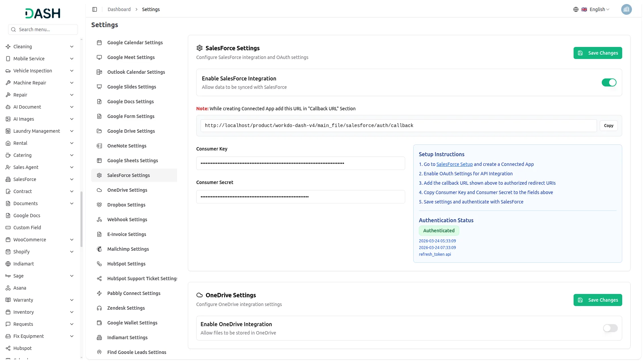644x362 pixels.
Task: Open Fix Equipment in the sidebar
Action: [40, 336]
